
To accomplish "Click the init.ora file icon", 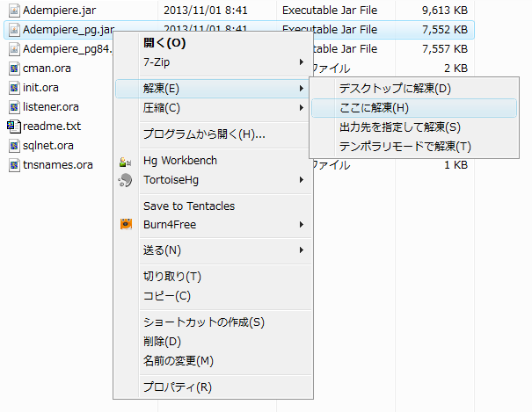I will click(14, 88).
